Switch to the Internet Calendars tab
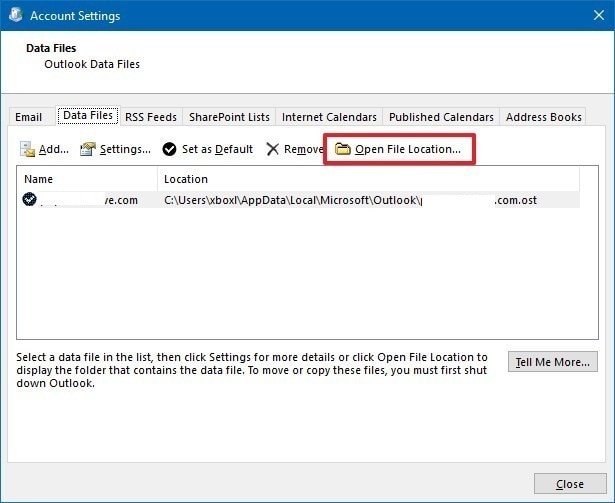The height and width of the screenshot is (503, 615). 329,117
